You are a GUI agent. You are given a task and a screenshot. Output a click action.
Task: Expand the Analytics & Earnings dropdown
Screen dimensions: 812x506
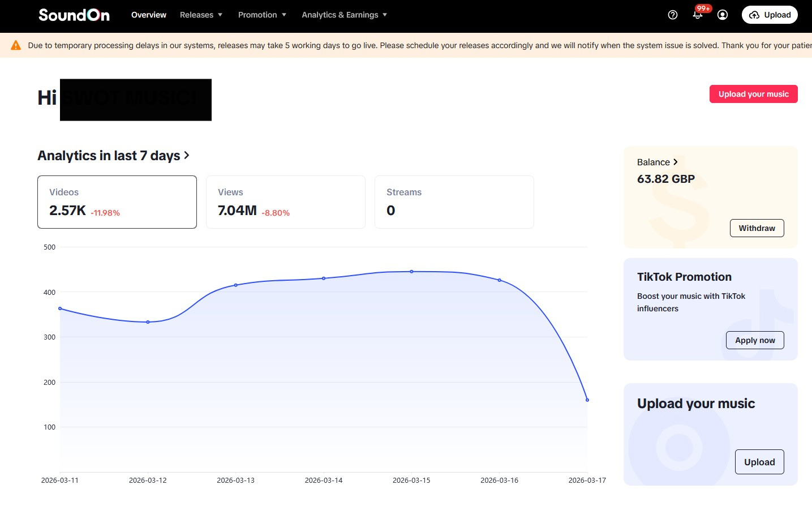pyautogui.click(x=344, y=15)
